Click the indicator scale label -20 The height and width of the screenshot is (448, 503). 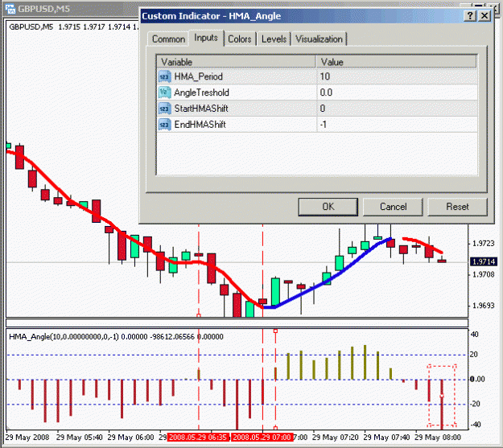(475, 404)
